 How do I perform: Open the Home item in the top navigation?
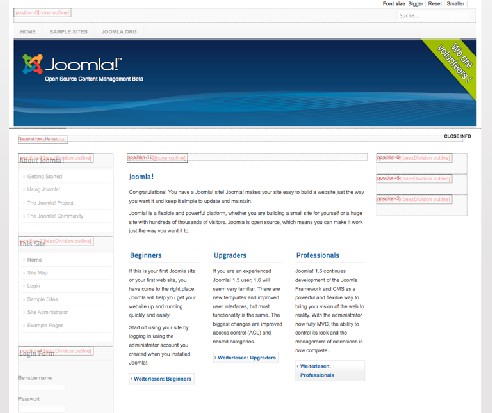coord(28,32)
